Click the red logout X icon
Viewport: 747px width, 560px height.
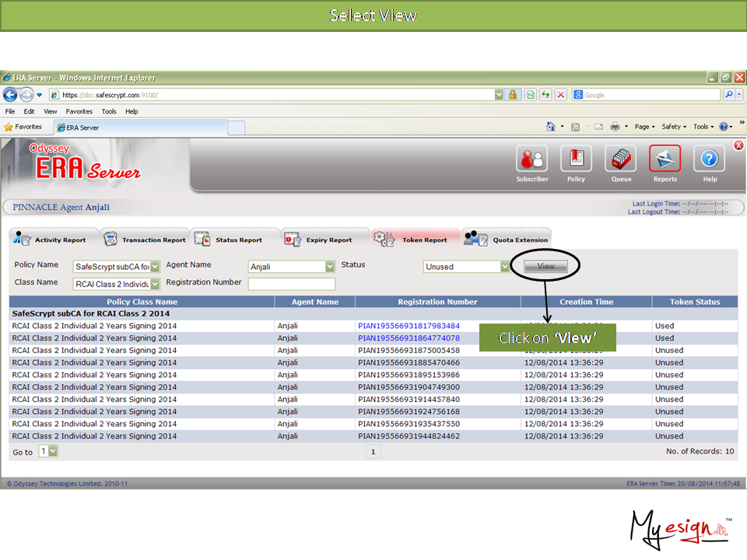click(738, 145)
